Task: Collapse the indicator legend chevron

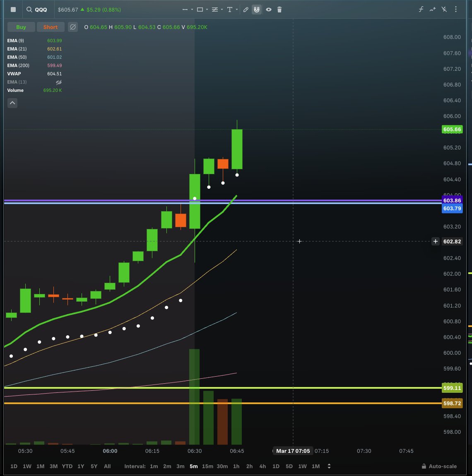Action: click(12, 103)
